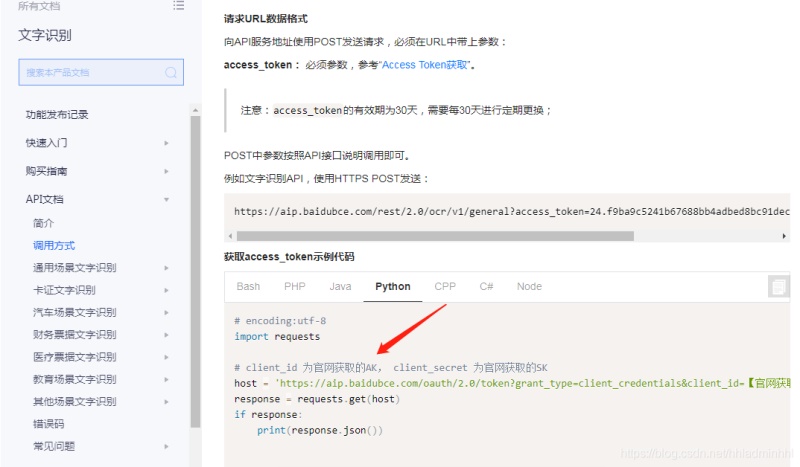
Task: Click the 卡证文字识别 label
Action: pos(64,290)
